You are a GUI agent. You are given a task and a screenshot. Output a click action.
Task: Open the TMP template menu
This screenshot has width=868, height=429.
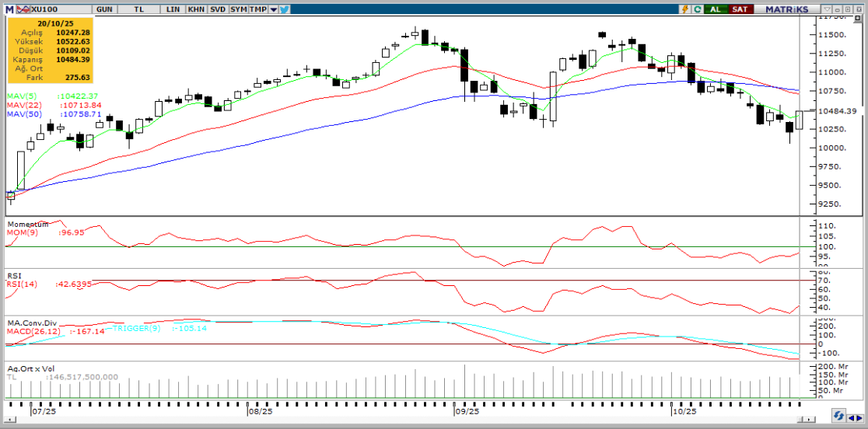(x=258, y=9)
